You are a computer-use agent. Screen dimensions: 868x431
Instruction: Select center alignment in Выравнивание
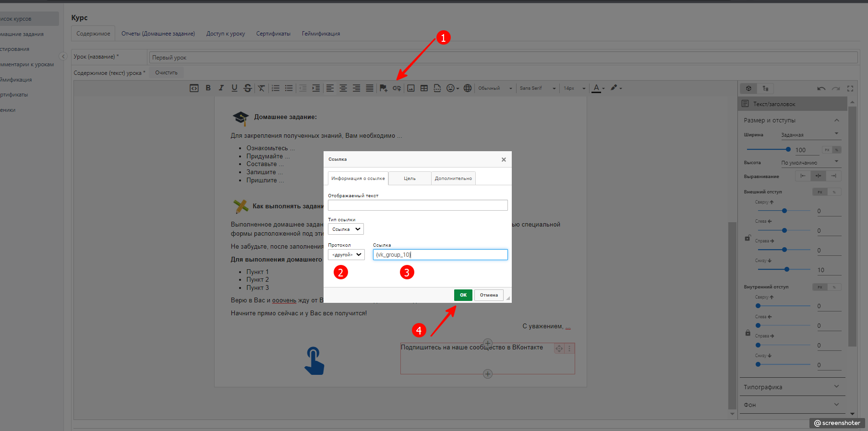(x=818, y=176)
